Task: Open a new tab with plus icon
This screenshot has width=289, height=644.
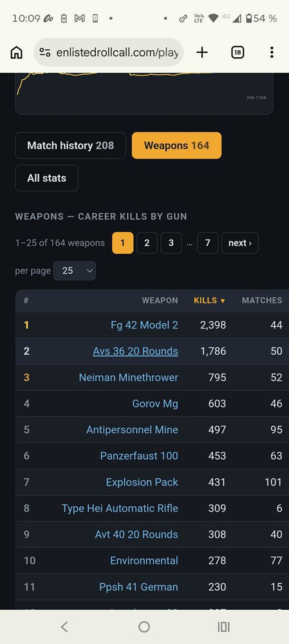Action: pyautogui.click(x=202, y=53)
